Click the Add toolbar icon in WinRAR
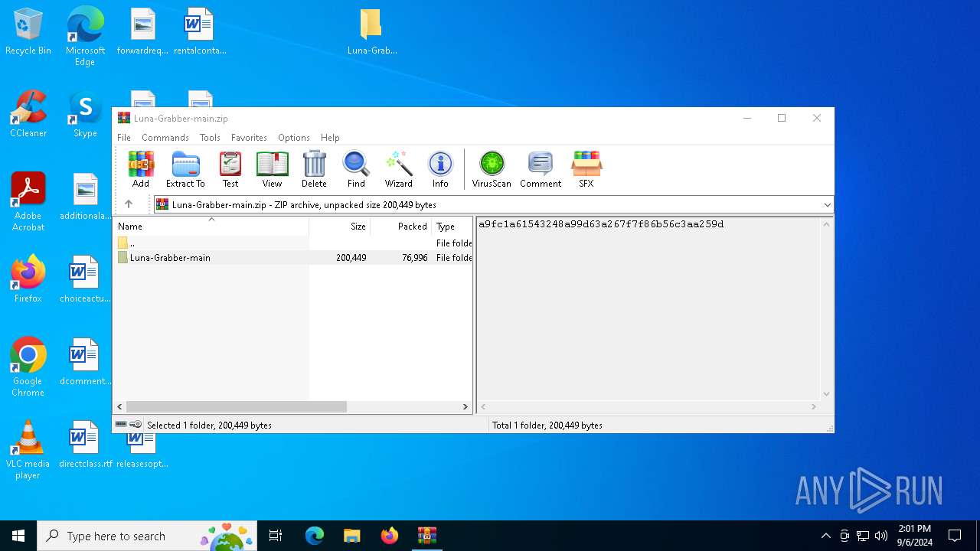Screen dimensions: 980x551 (x=141, y=169)
